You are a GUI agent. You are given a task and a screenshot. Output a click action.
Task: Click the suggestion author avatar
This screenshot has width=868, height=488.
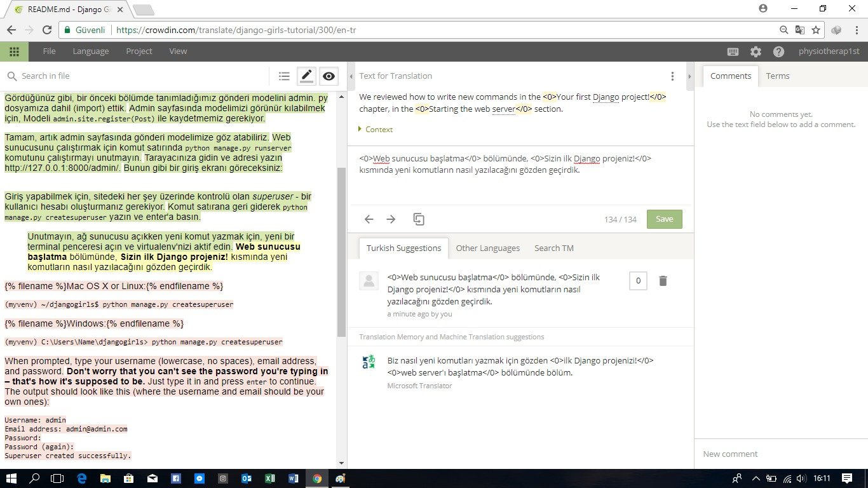point(369,281)
